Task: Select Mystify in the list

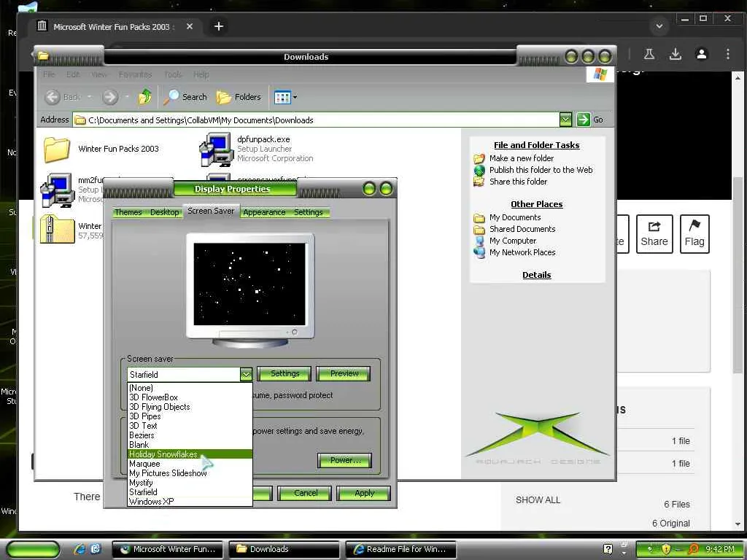Action: pyautogui.click(x=190, y=483)
